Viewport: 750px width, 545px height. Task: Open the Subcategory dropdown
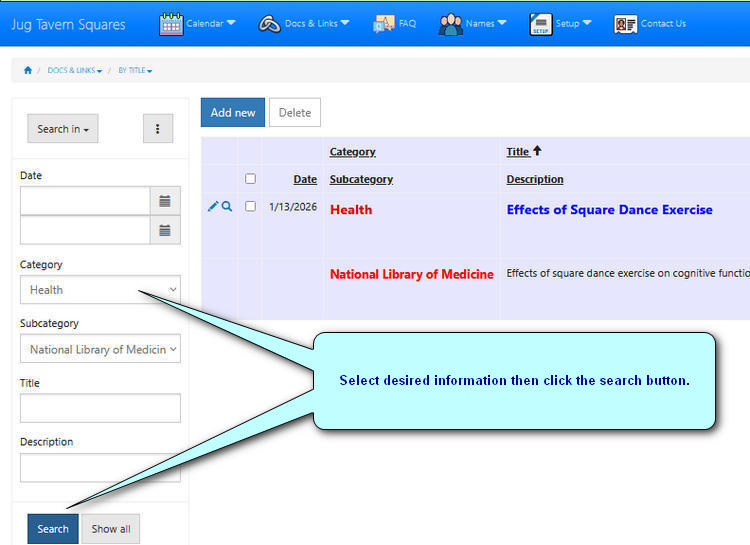point(100,349)
